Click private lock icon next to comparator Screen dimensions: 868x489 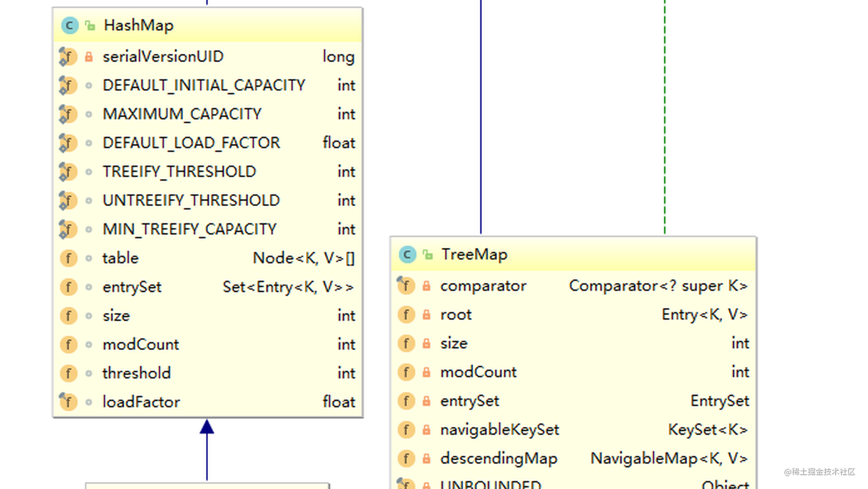tap(426, 286)
